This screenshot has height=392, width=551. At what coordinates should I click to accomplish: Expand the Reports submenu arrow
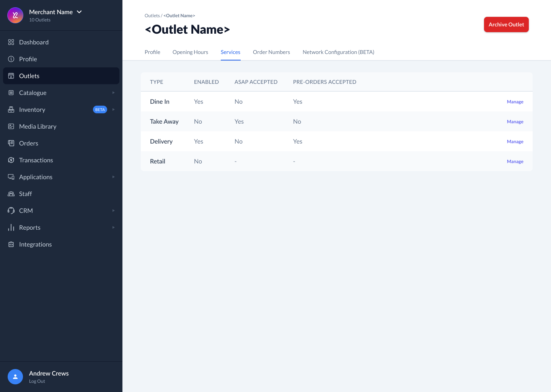[113, 227]
